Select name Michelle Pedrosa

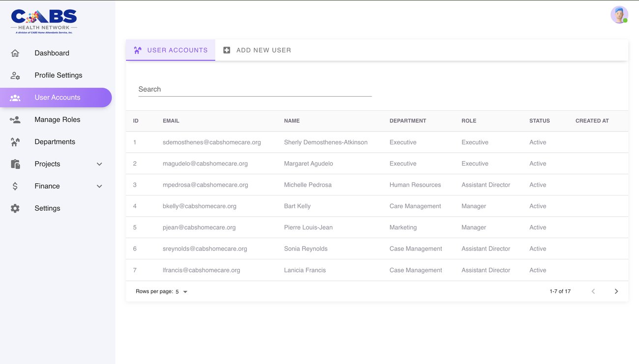pyautogui.click(x=308, y=185)
